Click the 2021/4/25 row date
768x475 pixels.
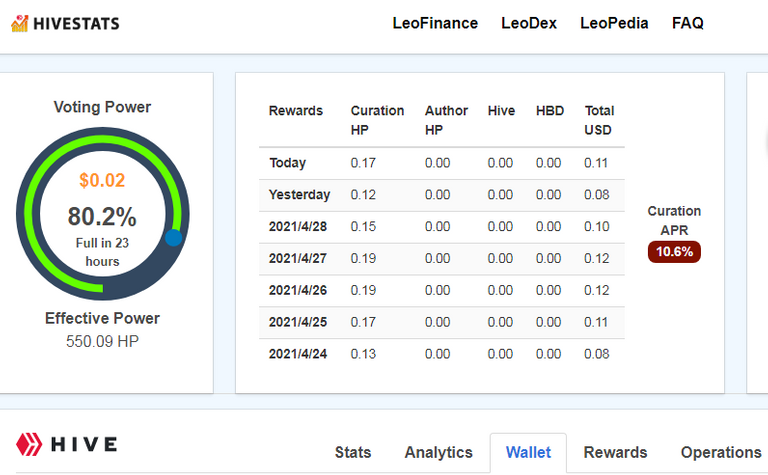[298, 322]
